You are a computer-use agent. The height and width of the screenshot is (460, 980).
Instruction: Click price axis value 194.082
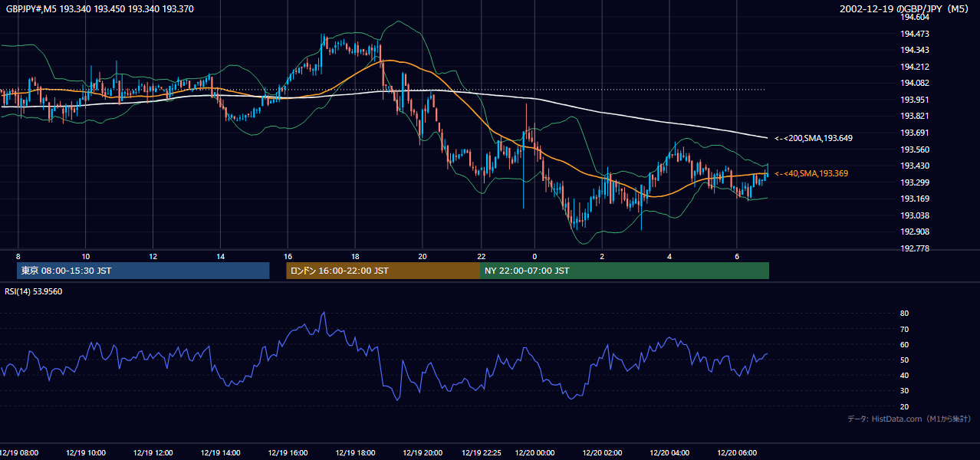(x=915, y=83)
